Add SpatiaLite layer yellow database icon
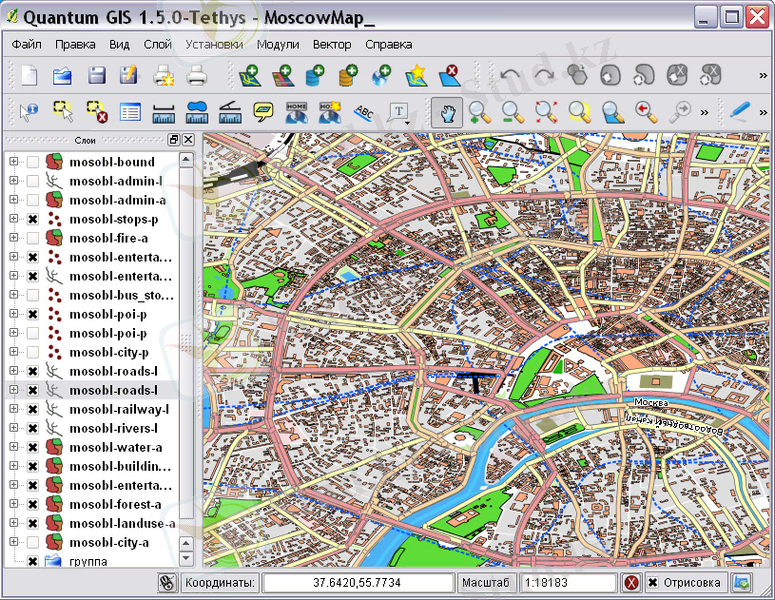Screen dimensions: 775x600 coord(348,76)
